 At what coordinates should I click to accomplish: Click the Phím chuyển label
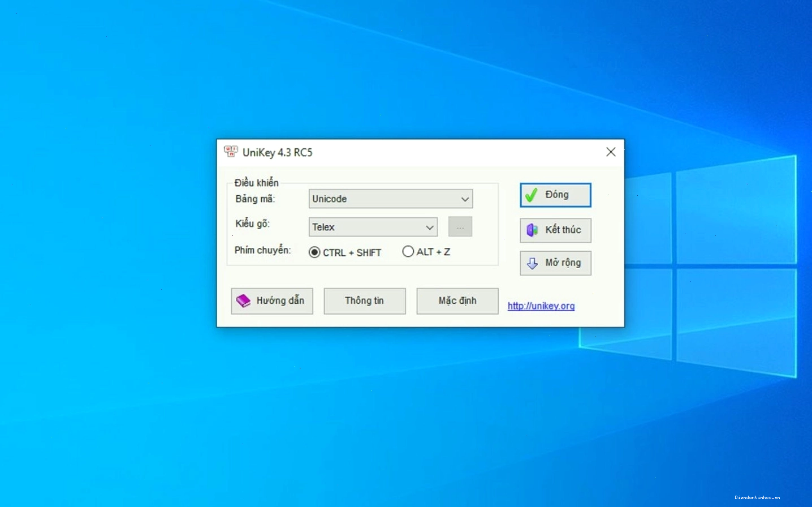pyautogui.click(x=263, y=250)
